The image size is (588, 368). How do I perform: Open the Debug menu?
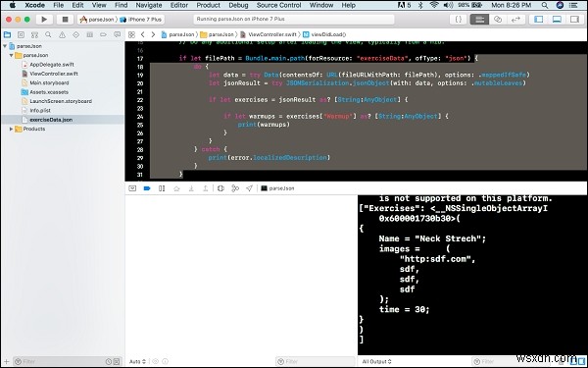(x=238, y=5)
